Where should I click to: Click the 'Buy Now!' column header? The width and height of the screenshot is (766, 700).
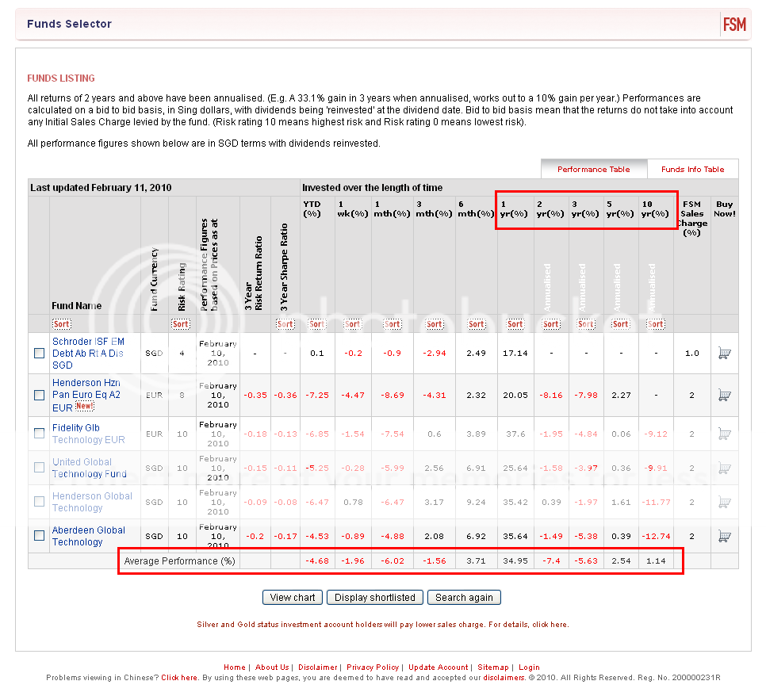(725, 209)
